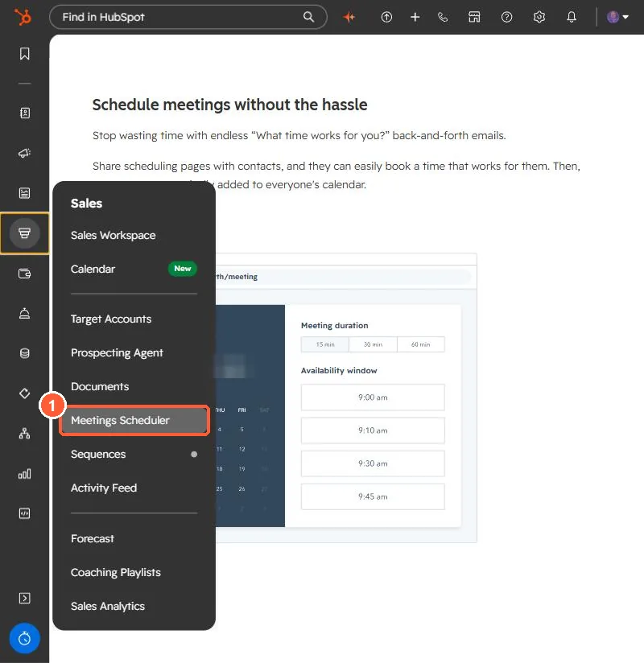Open Sales Workspace menu item
Viewport: 644px width, 663px height.
click(x=113, y=235)
